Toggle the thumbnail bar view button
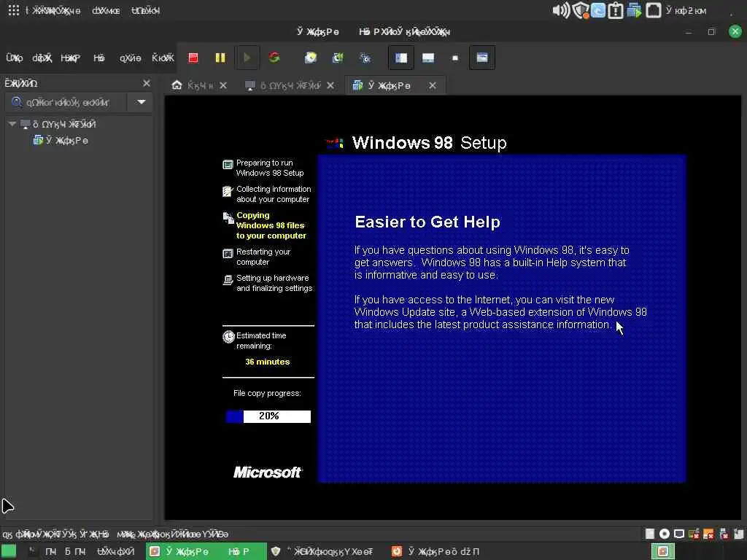Image resolution: width=747 pixels, height=560 pixels. (428, 58)
